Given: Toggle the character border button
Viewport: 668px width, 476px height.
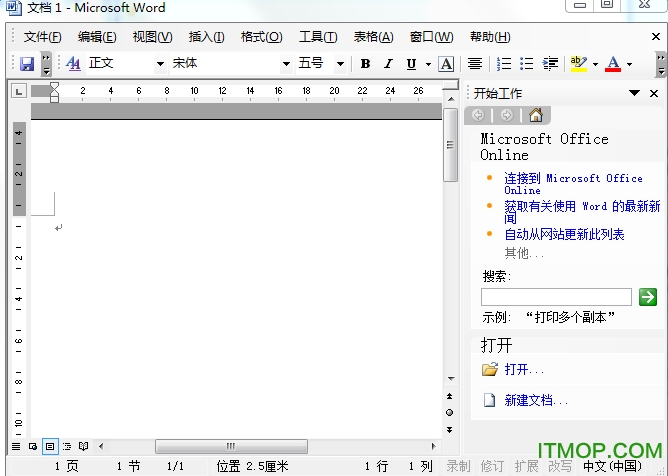Looking at the screenshot, I should (446, 64).
